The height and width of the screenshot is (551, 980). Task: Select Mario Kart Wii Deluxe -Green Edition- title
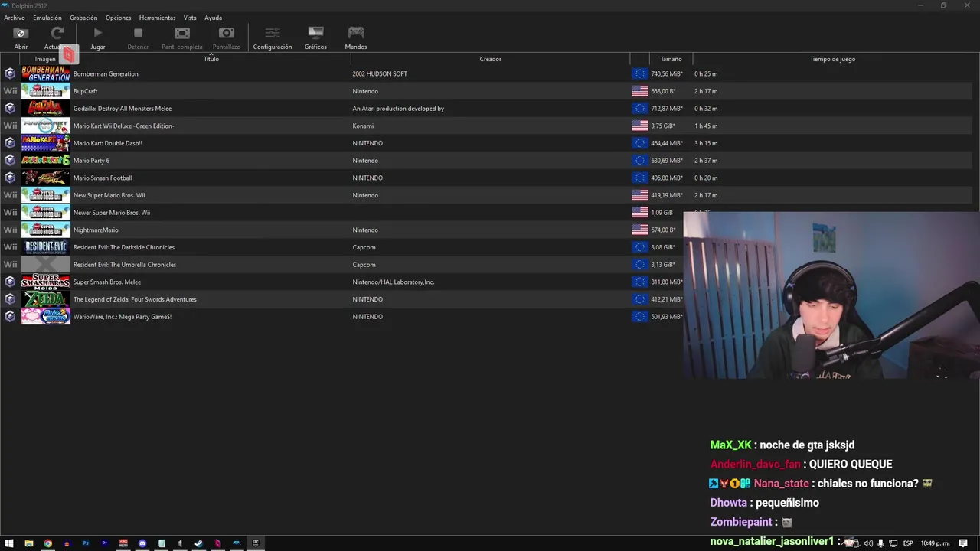click(x=124, y=126)
